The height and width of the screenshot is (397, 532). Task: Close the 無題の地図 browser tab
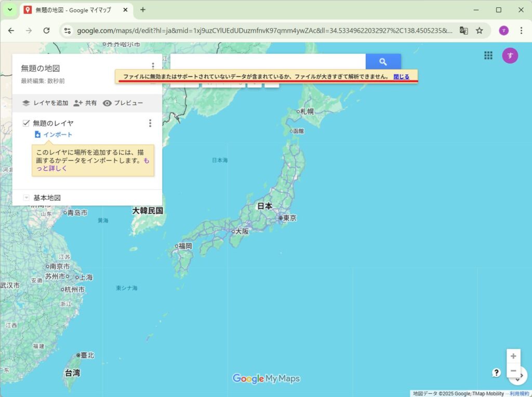coord(125,10)
